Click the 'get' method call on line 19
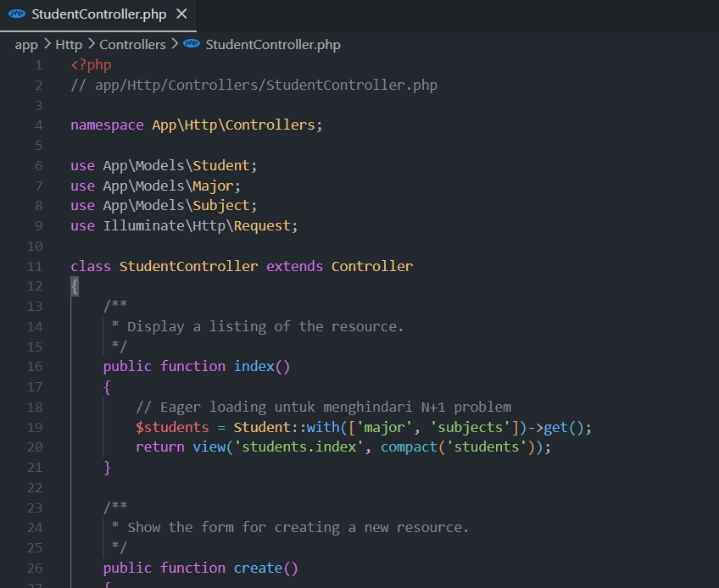 tap(555, 428)
